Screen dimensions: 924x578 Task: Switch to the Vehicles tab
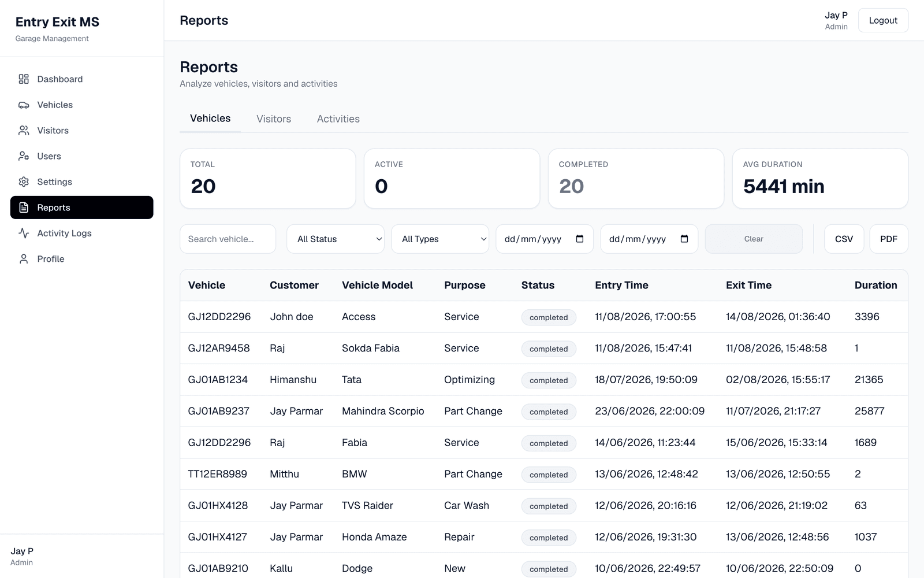pos(210,118)
